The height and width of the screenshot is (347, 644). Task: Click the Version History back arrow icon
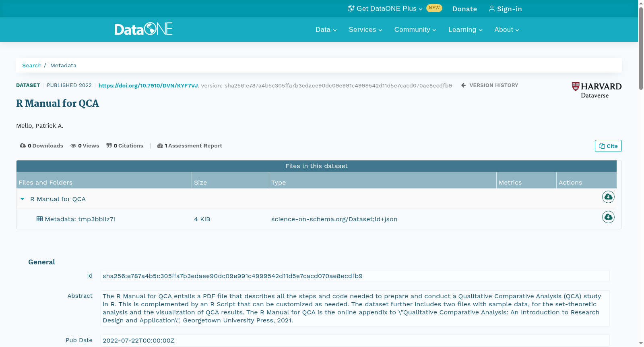[x=463, y=85]
